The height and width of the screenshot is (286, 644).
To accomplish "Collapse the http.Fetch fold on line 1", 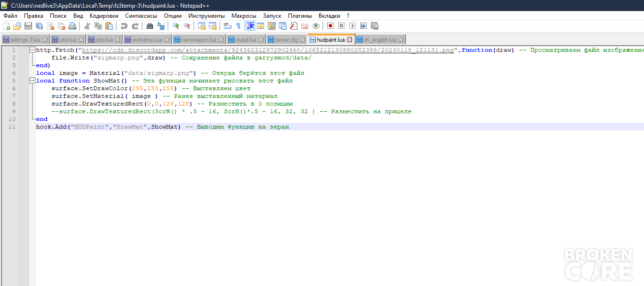I will 32,50.
